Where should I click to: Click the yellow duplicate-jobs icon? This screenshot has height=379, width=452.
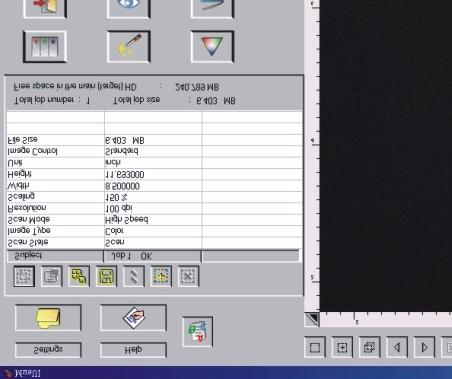click(79, 276)
